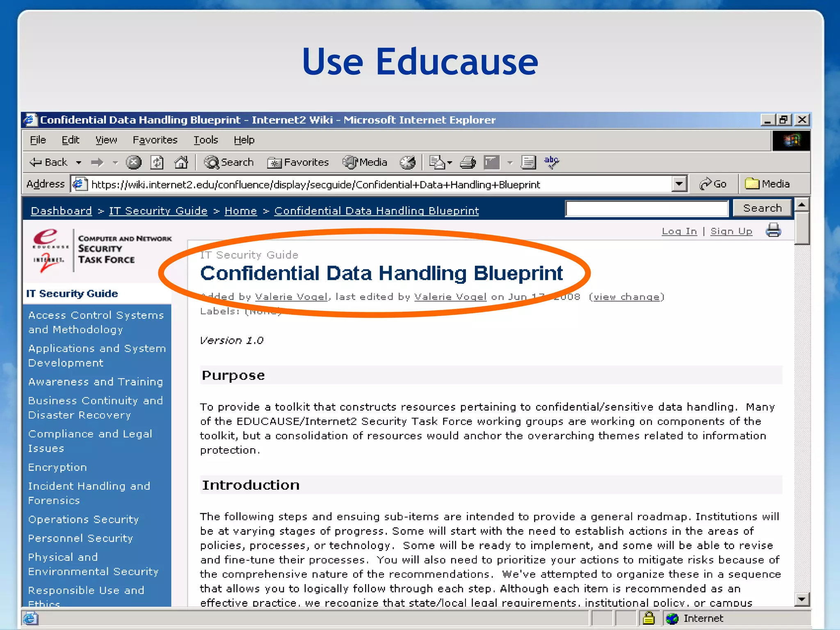The width and height of the screenshot is (840, 630).
Task: Click the Mail toolbar icon
Action: [x=437, y=162]
